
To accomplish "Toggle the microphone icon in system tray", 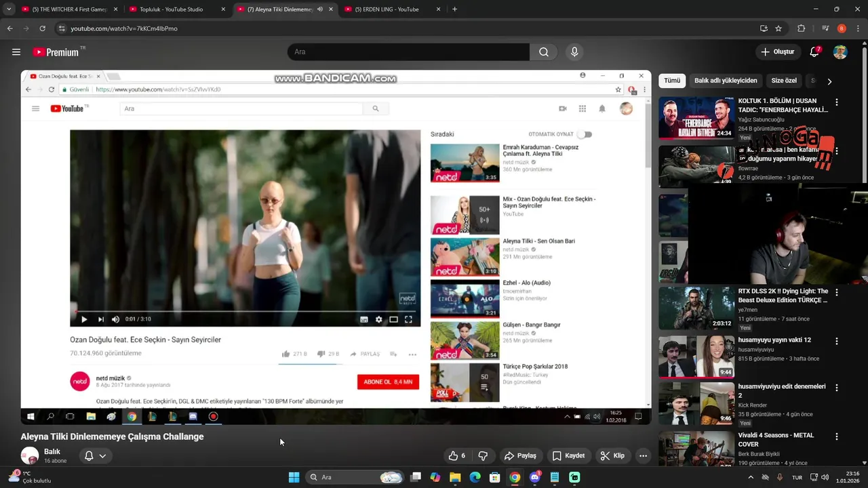I will click(x=780, y=477).
